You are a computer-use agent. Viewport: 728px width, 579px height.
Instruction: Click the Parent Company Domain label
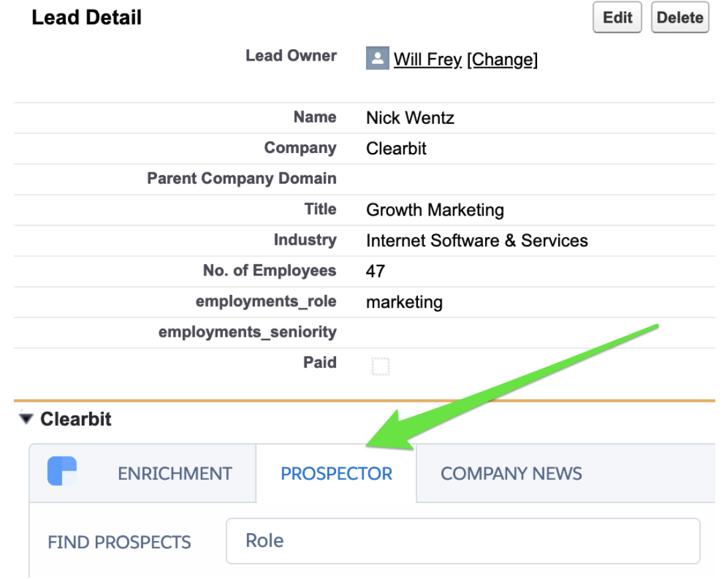242,178
